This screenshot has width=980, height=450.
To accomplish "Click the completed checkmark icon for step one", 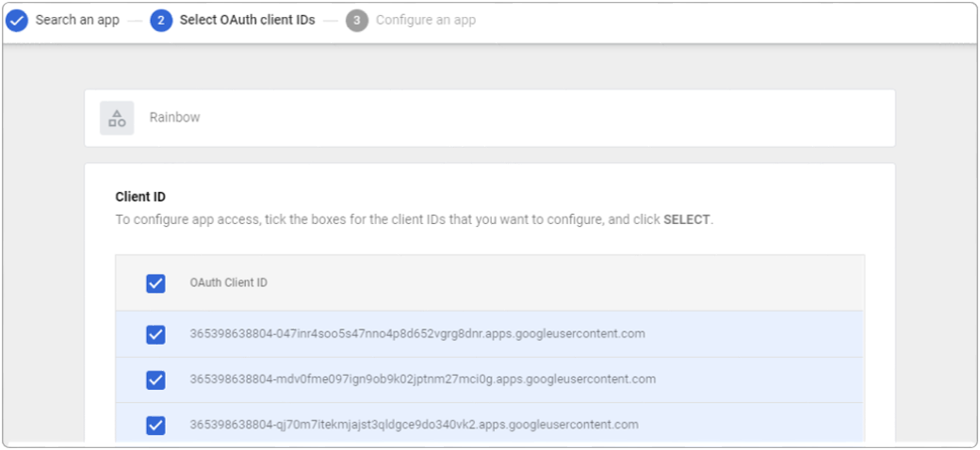I will pos(17,21).
